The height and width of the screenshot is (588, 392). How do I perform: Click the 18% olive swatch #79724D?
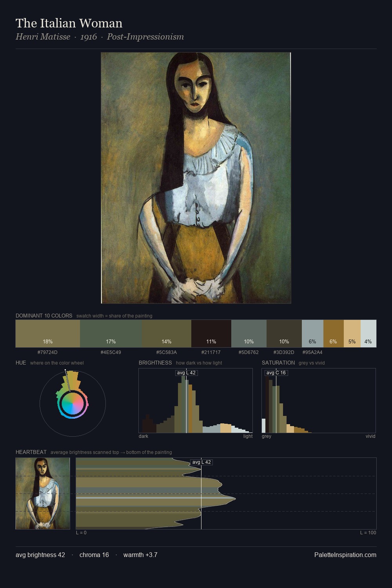click(48, 334)
